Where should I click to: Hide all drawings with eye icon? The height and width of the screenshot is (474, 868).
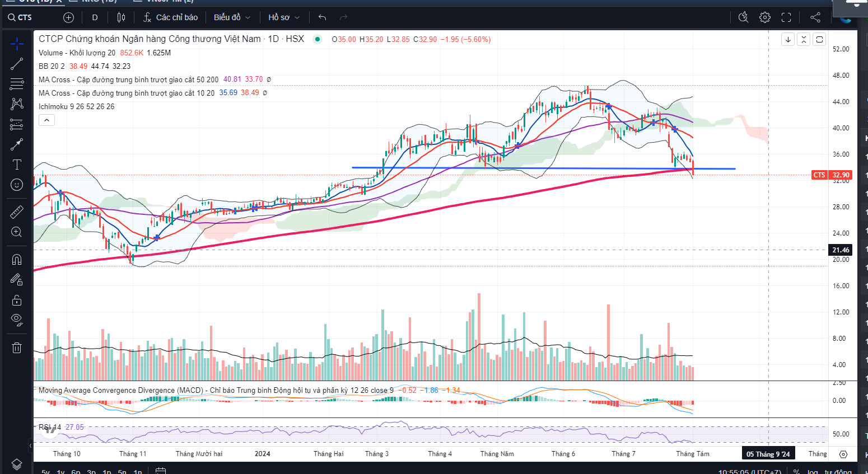click(x=17, y=320)
